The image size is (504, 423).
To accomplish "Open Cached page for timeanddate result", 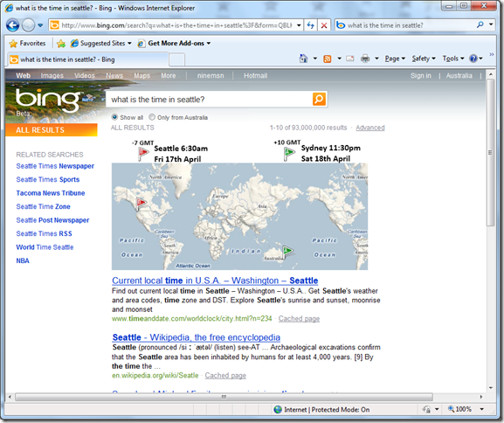I will tap(299, 318).
